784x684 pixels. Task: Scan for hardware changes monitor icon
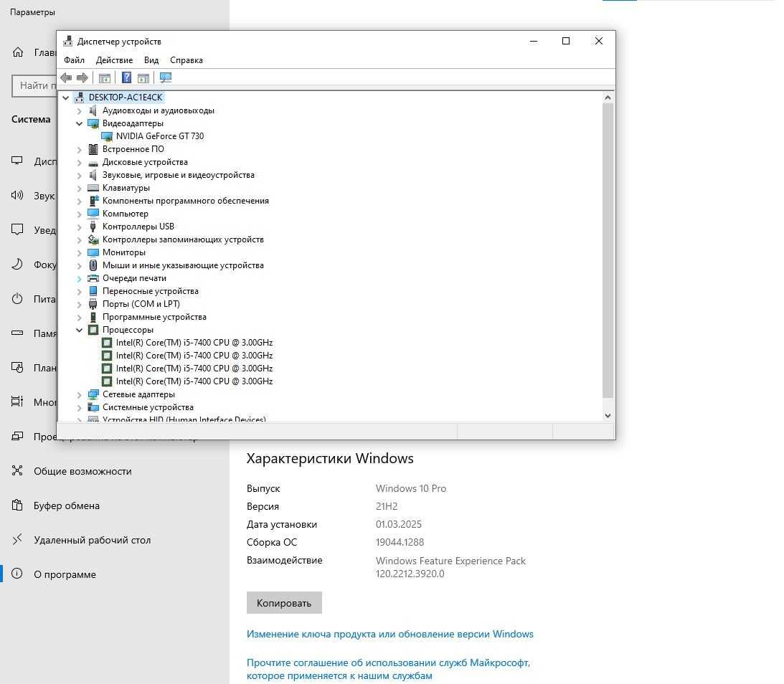pyautogui.click(x=166, y=77)
